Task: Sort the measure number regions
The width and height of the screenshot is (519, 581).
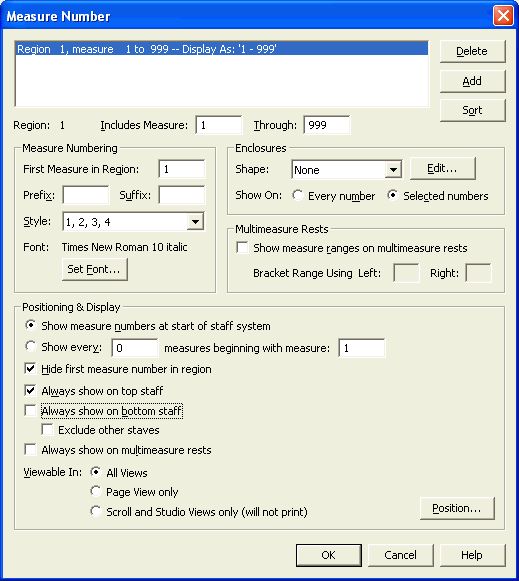Action: (472, 110)
